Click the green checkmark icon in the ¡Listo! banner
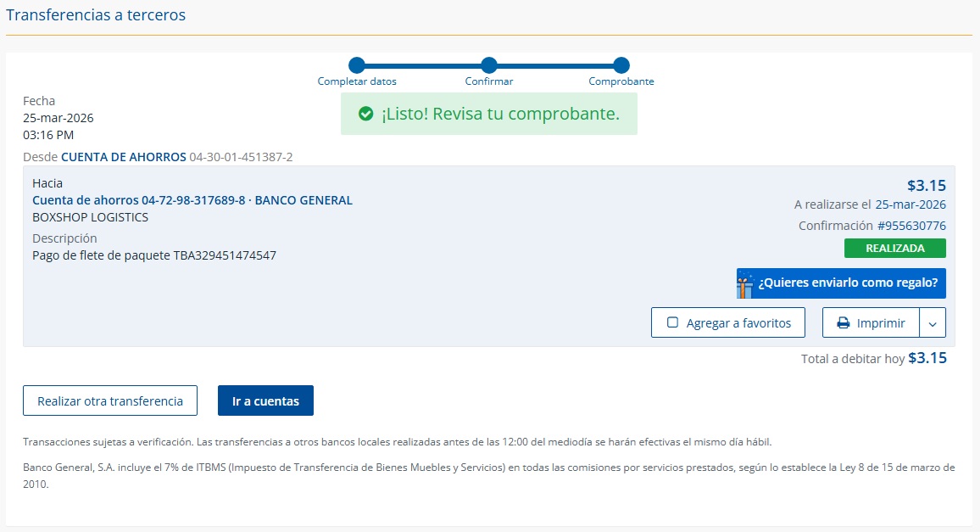The width and height of the screenshot is (980, 532). tap(365, 114)
